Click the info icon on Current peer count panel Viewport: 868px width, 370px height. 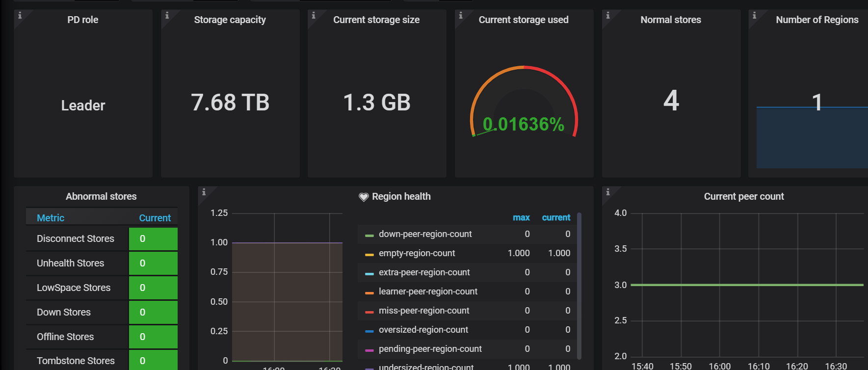[x=608, y=192]
